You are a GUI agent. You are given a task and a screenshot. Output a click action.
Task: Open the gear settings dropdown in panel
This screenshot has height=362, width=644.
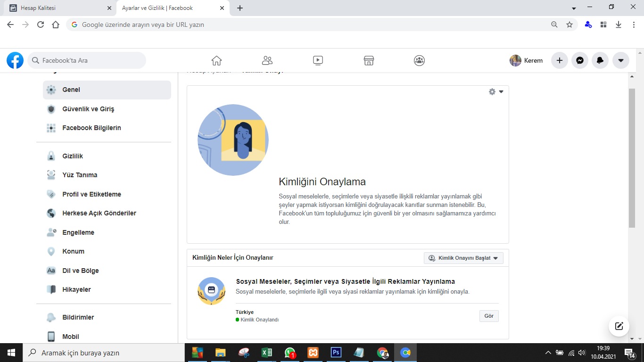point(496,92)
